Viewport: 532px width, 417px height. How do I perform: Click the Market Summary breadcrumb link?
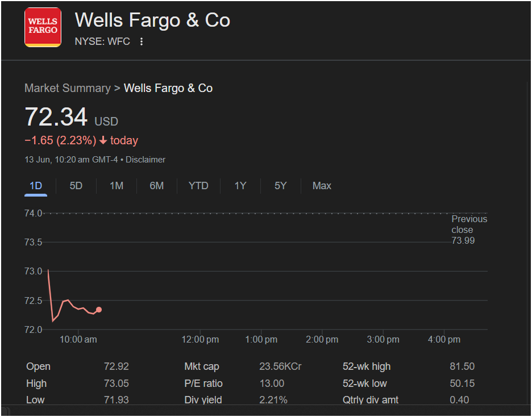click(x=68, y=88)
